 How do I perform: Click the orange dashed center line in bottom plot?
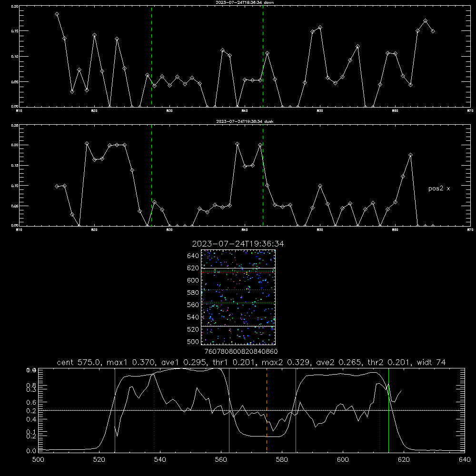pos(267,410)
